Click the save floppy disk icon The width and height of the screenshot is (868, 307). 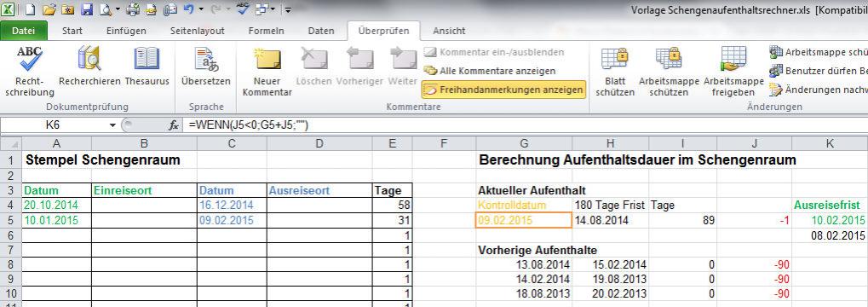87,9
